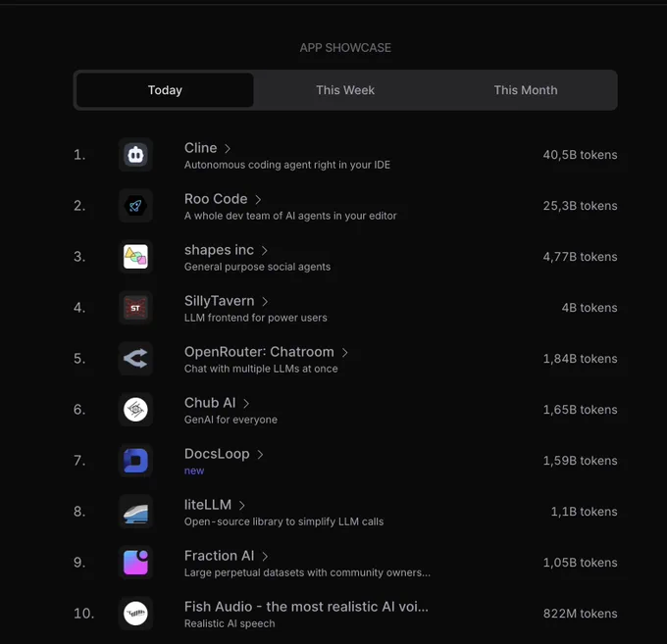Click 'GenAI for everyone' description
667x644 pixels.
click(231, 420)
